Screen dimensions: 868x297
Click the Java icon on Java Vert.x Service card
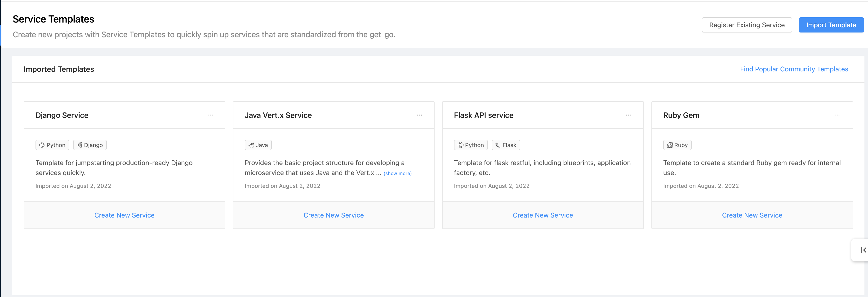(x=251, y=145)
